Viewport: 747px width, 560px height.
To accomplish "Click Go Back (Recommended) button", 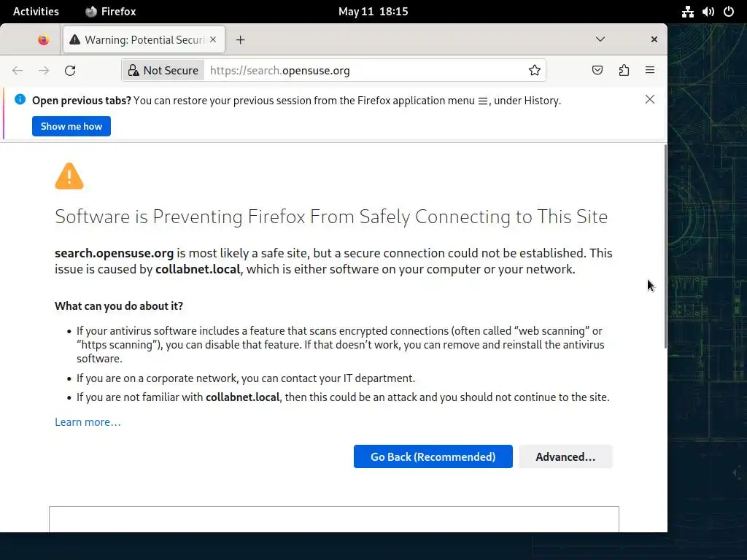I will [433, 457].
